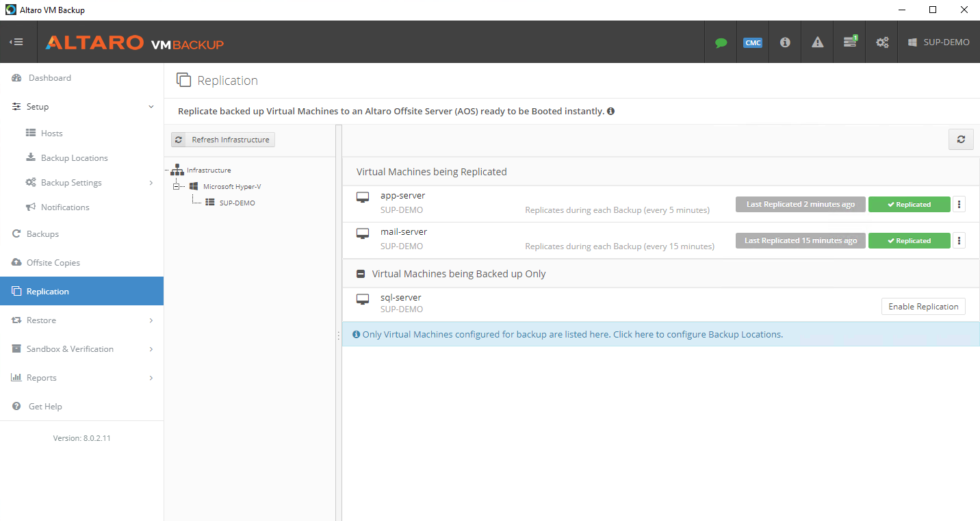Image resolution: width=980 pixels, height=521 pixels.
Task: Expand the Backup Settings submenu arrow
Action: [x=151, y=183]
